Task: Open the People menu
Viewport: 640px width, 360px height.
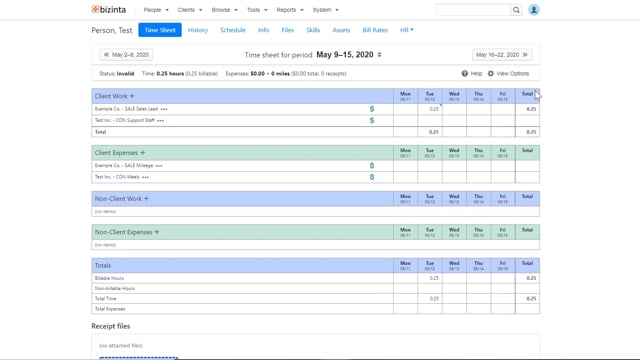Action: [156, 10]
